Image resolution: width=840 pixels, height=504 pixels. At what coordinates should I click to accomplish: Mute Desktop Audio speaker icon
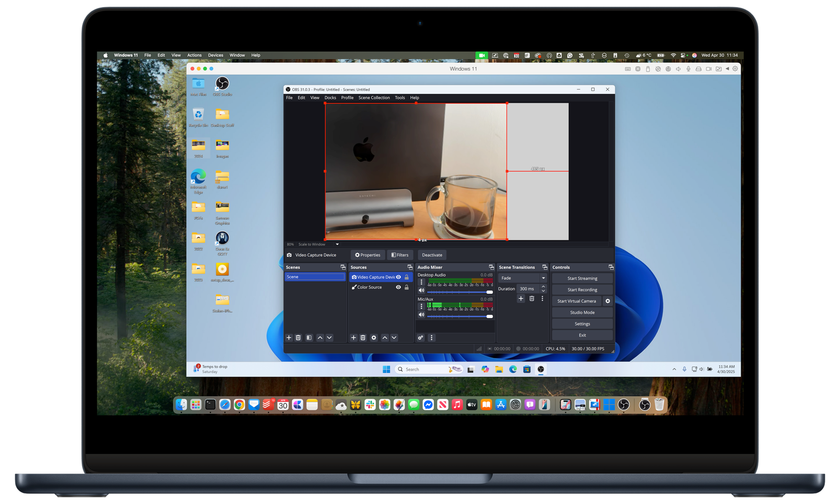(421, 290)
